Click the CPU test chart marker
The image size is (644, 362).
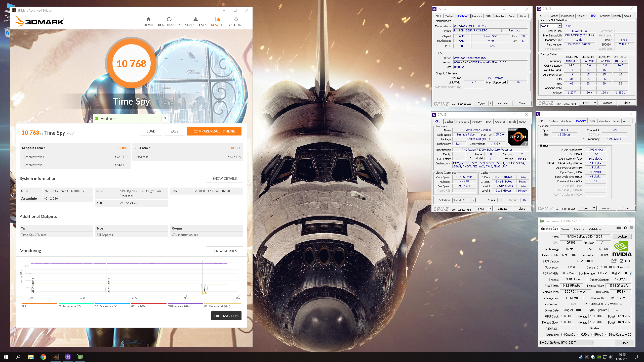point(205,289)
